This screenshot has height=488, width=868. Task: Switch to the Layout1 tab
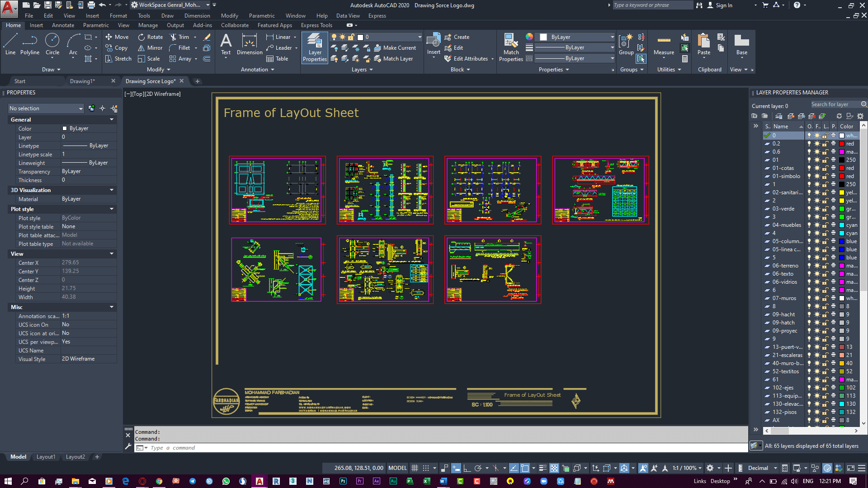coord(45,456)
